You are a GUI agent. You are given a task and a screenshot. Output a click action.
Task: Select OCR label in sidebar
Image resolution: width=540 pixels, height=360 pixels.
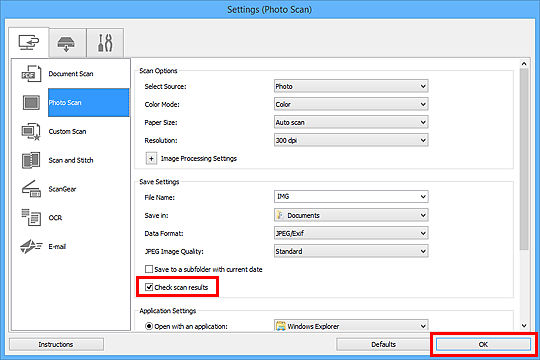point(55,218)
